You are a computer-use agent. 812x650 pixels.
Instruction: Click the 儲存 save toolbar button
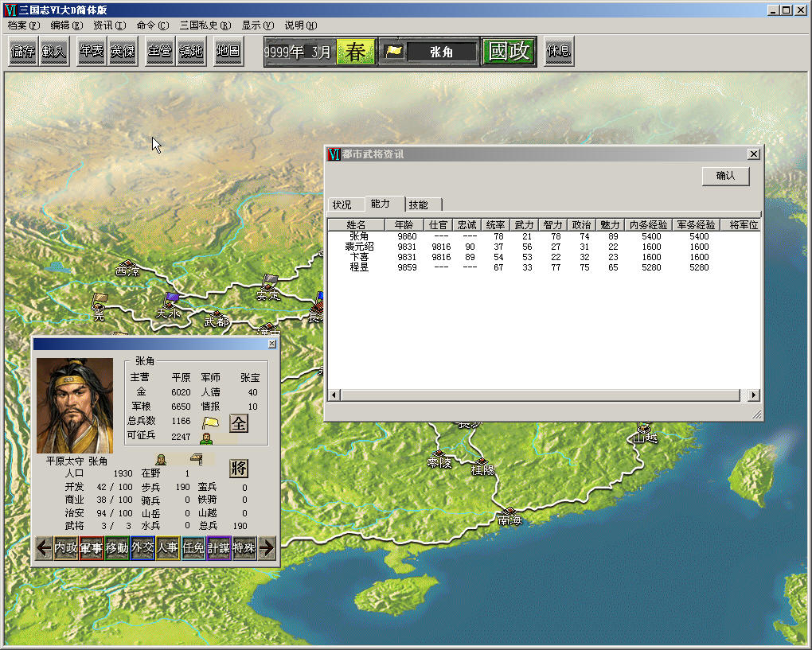pos(23,52)
